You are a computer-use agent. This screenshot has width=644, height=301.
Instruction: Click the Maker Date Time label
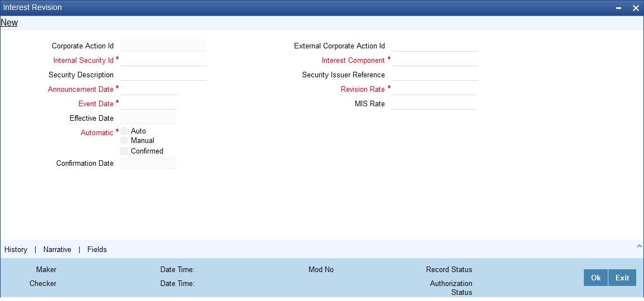point(177,269)
